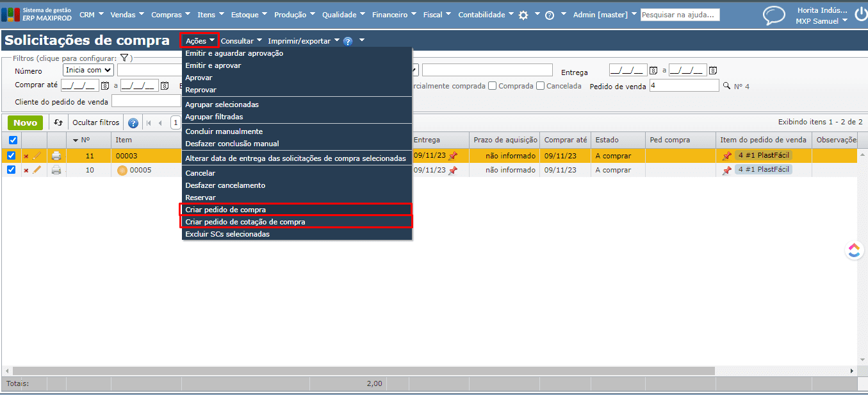Open the Imprimir/exportar dropdown
868x395 pixels.
[x=304, y=41]
